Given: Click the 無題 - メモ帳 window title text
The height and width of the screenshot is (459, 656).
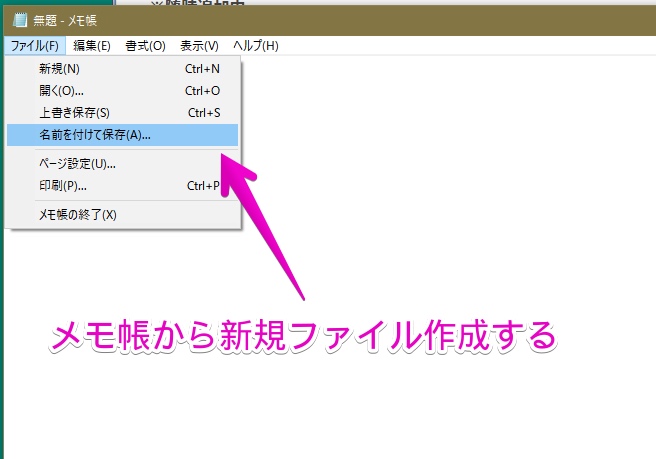Looking at the screenshot, I should 65,20.
